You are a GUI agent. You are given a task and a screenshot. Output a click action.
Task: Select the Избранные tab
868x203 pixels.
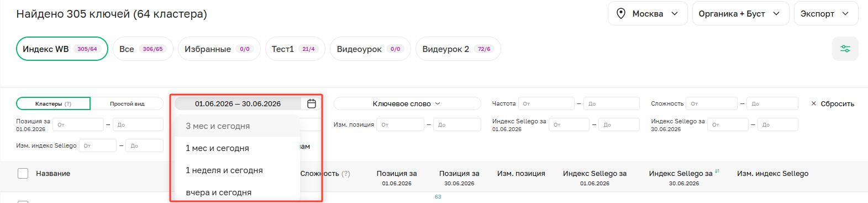pos(219,49)
